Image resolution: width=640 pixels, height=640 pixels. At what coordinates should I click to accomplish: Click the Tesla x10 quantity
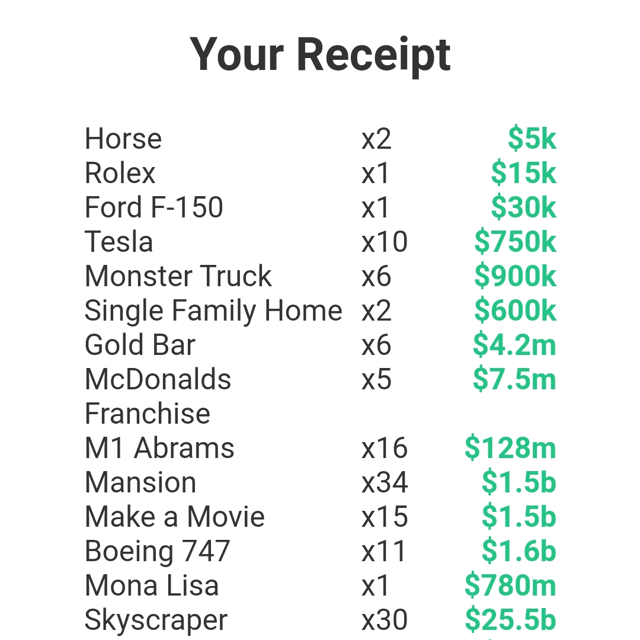point(384,242)
